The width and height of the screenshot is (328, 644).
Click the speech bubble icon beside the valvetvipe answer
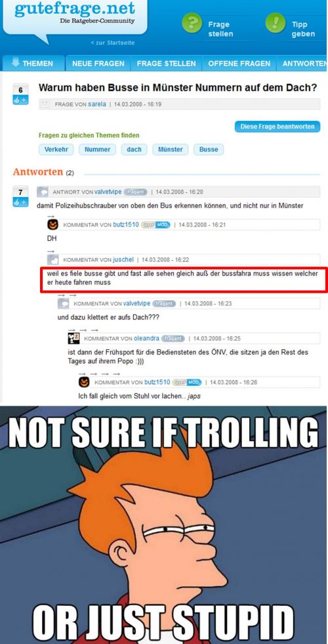42,192
